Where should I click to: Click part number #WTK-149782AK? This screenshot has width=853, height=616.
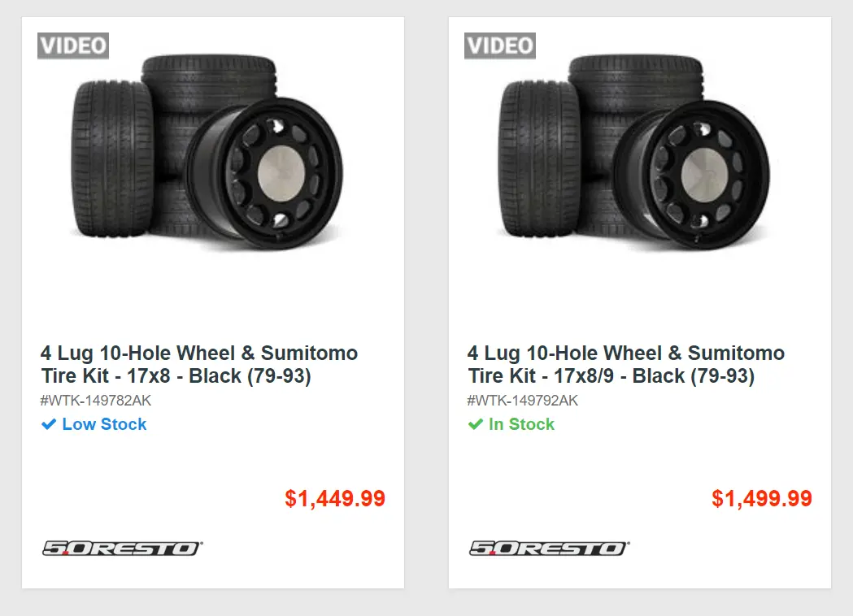(x=95, y=401)
